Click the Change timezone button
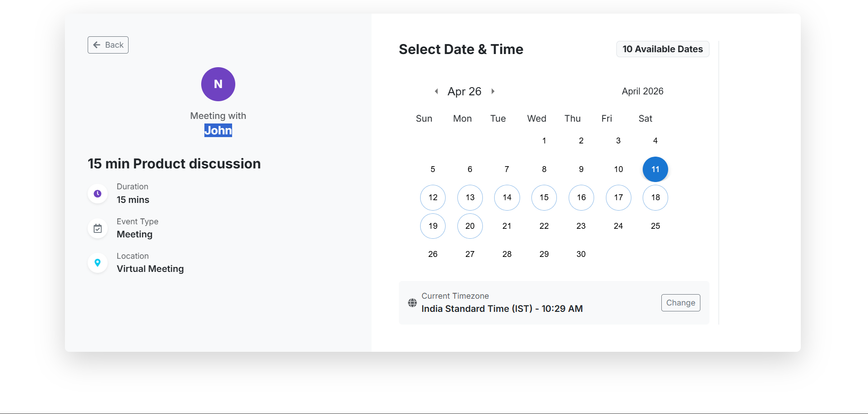 click(680, 302)
